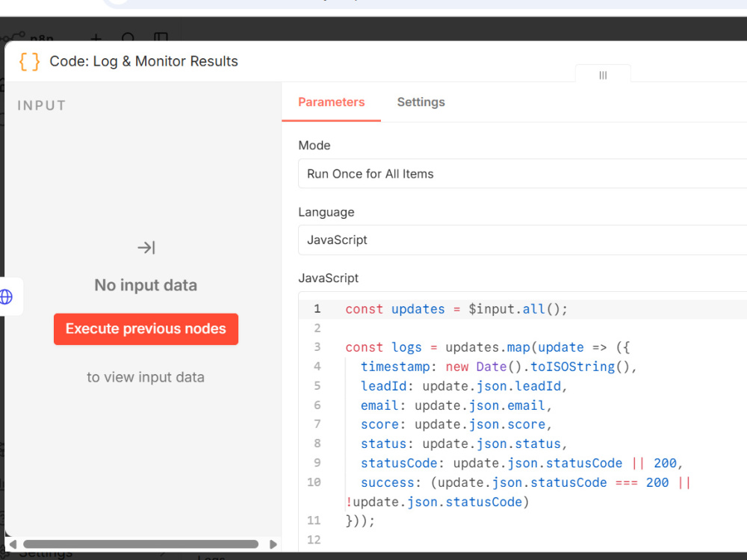Click the n8n logo behind the dialog

coord(27,37)
